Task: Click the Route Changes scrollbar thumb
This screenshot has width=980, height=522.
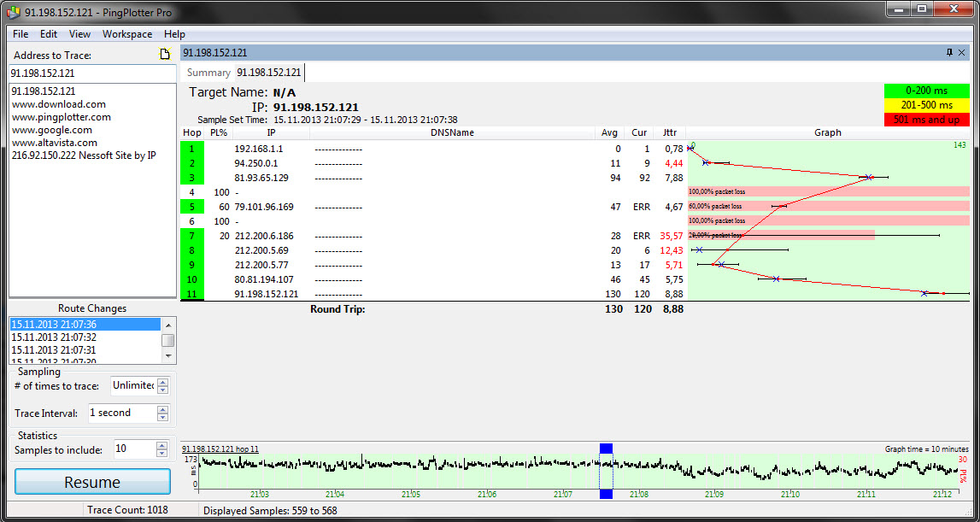Action: [167, 340]
